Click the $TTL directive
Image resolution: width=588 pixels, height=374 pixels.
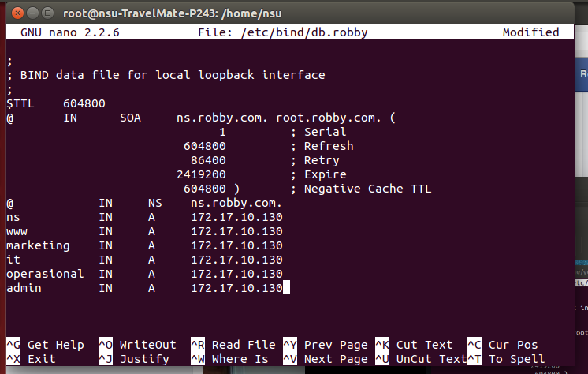[20, 103]
